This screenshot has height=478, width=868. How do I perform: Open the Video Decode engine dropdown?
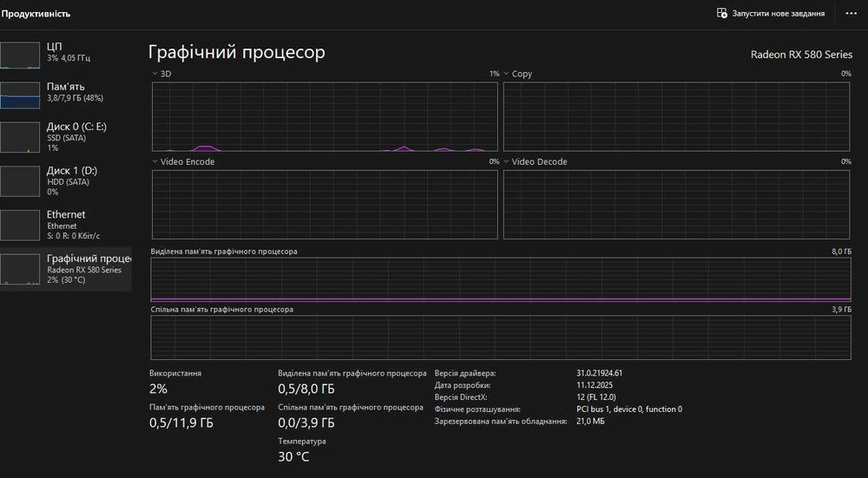pos(506,161)
